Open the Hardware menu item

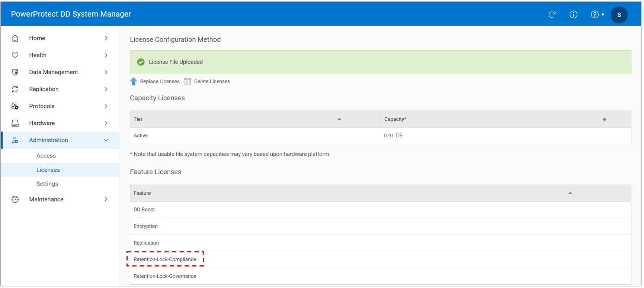point(60,123)
